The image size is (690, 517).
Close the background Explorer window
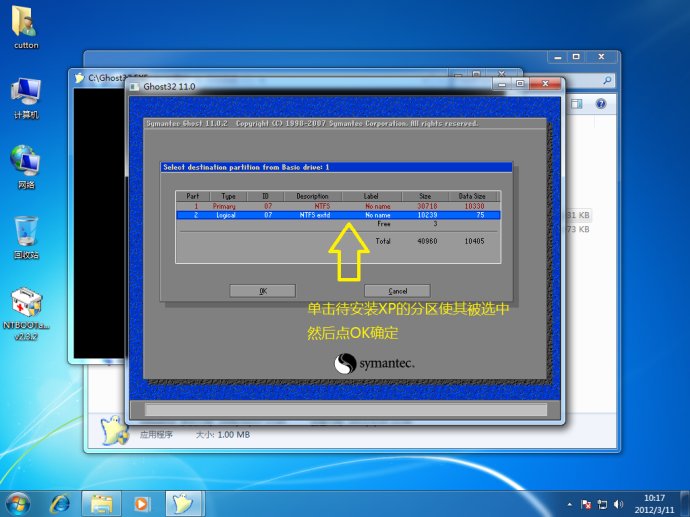[602, 57]
